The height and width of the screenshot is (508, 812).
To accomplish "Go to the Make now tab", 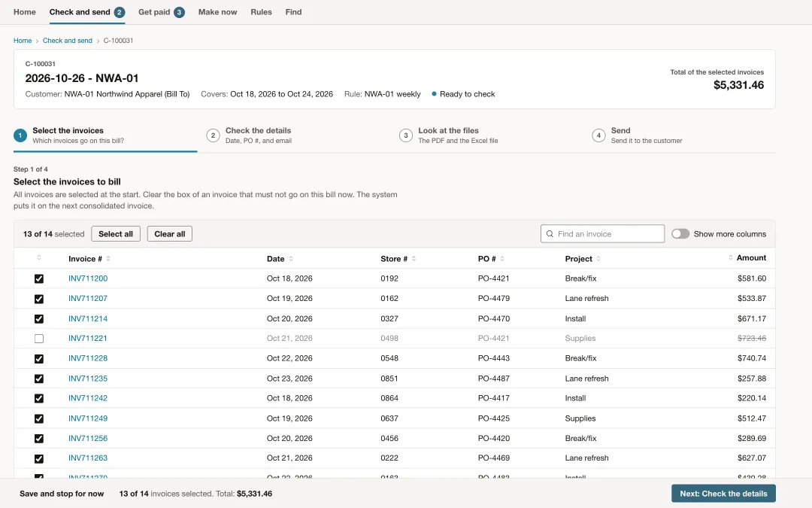I will coord(217,12).
